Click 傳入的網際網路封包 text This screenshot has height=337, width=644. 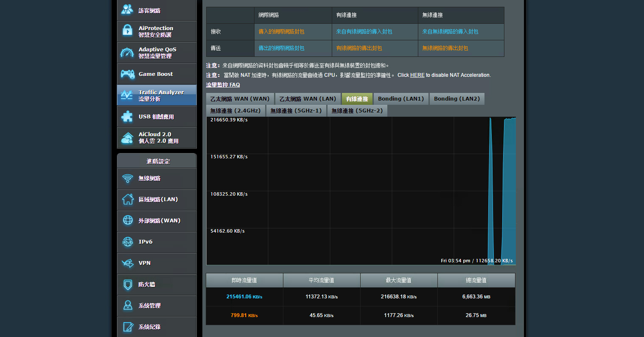click(281, 31)
